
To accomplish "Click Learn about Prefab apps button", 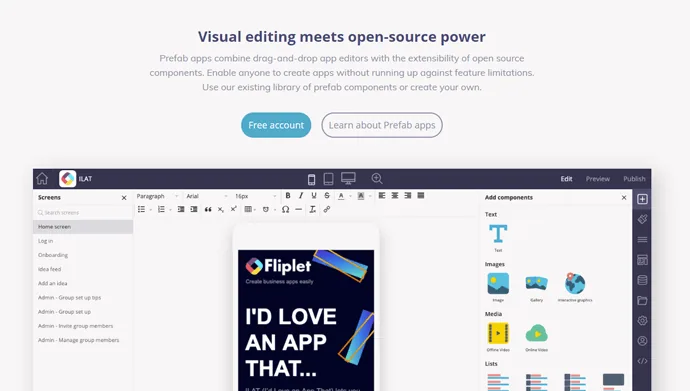I will (382, 125).
